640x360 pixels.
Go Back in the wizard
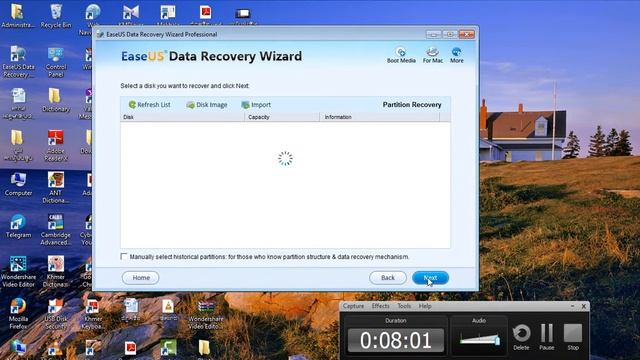[388, 278]
